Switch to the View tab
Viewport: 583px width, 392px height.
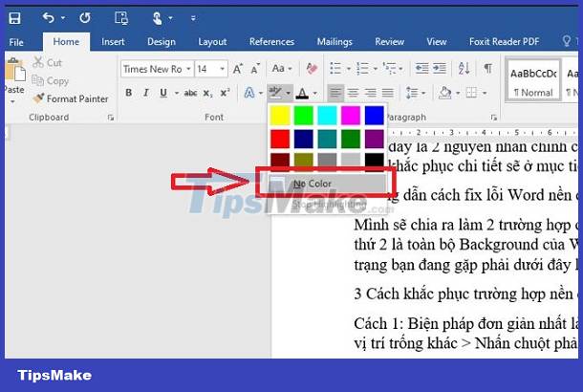pyautogui.click(x=436, y=42)
